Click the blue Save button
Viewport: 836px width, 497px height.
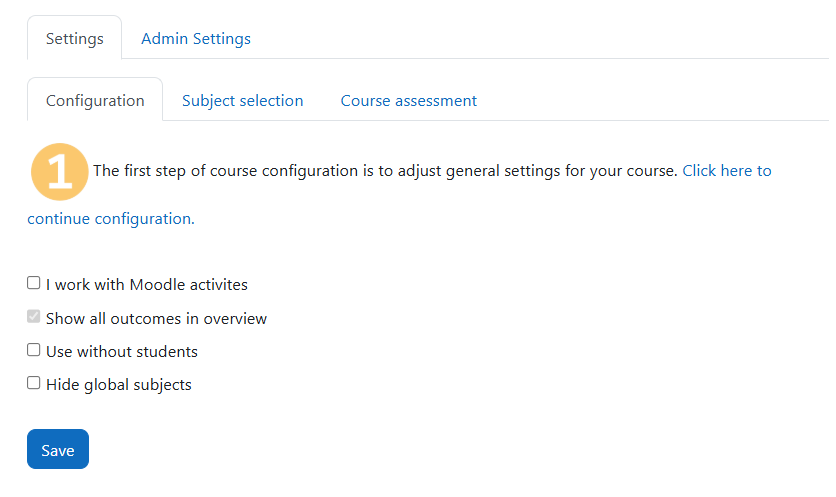tap(58, 449)
